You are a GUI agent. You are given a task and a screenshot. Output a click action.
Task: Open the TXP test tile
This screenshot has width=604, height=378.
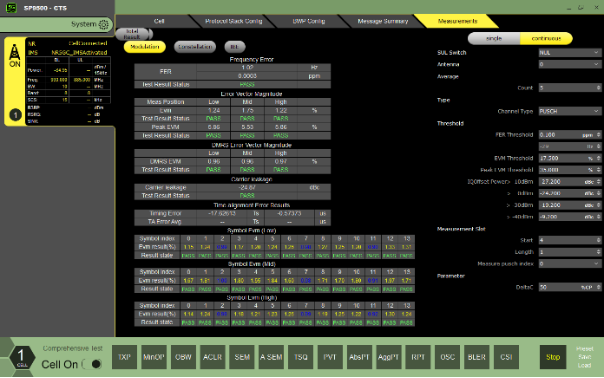click(x=124, y=357)
